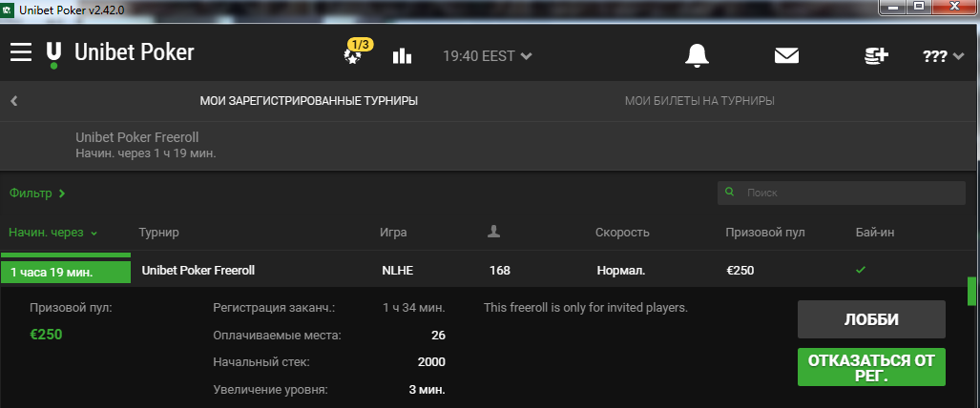Click the green registered checkmark
The height and width of the screenshot is (408, 980).
tap(861, 270)
